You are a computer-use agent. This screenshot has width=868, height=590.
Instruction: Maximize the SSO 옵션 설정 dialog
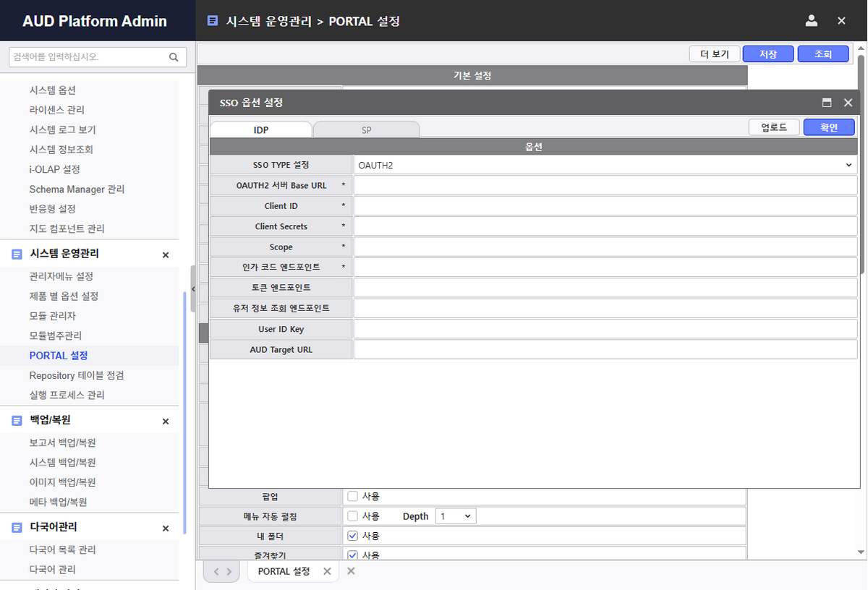827,103
